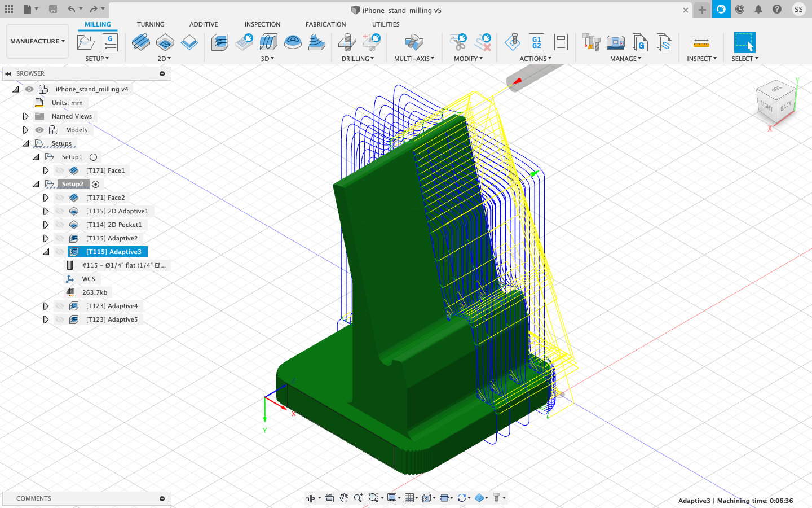Open the Modify dropdown menu
The width and height of the screenshot is (812, 508).
469,58
